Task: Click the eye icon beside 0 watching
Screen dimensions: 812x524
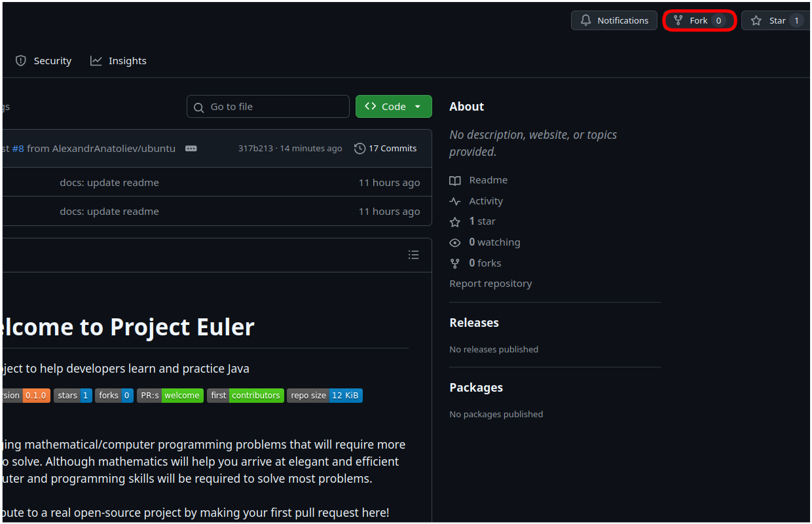Action: [x=455, y=243]
